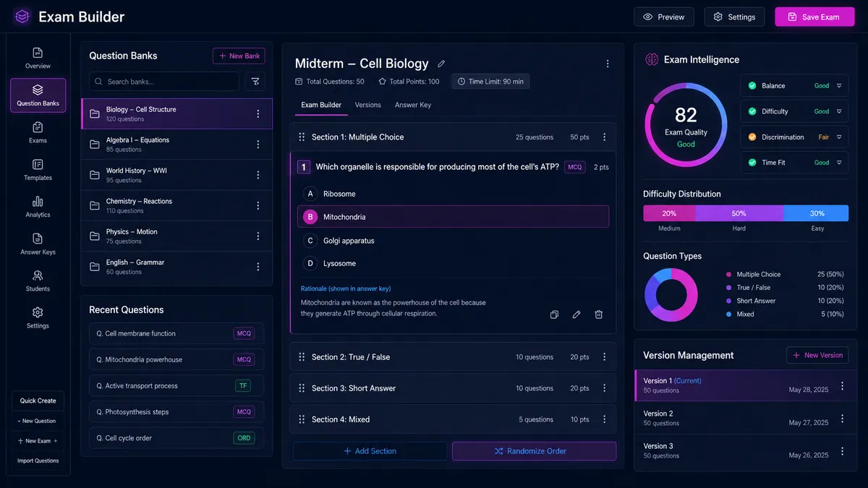Open Answer Keys in the sidebar
Viewport: 868px width, 488px height.
[x=38, y=244]
